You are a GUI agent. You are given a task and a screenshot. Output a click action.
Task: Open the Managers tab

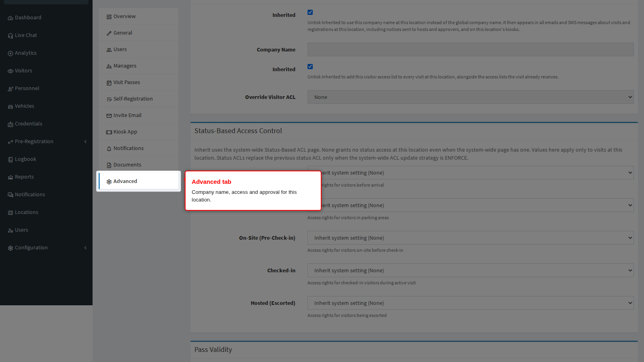point(138,66)
